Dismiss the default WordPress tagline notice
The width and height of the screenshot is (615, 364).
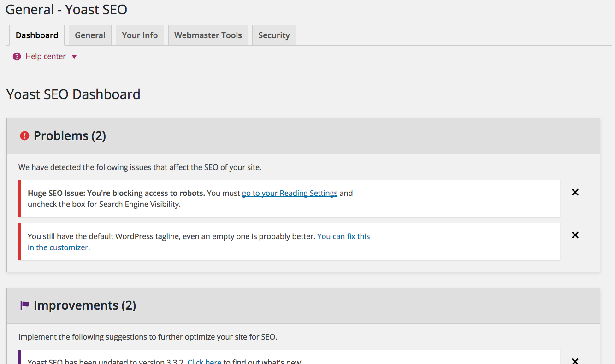(x=575, y=235)
